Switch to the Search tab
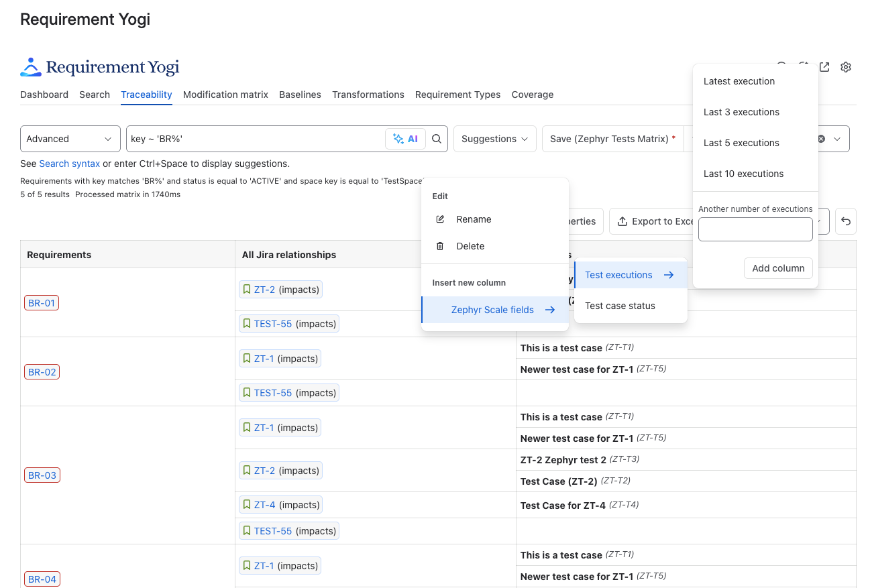The width and height of the screenshot is (870, 588). [x=95, y=95]
